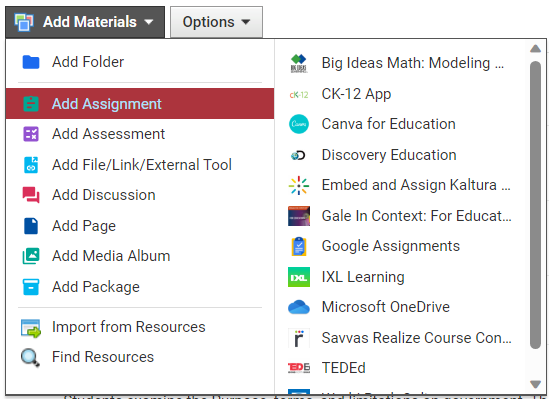The width and height of the screenshot is (549, 399).
Task: Click the Add Materials stacked-squares icon
Action: (x=24, y=22)
